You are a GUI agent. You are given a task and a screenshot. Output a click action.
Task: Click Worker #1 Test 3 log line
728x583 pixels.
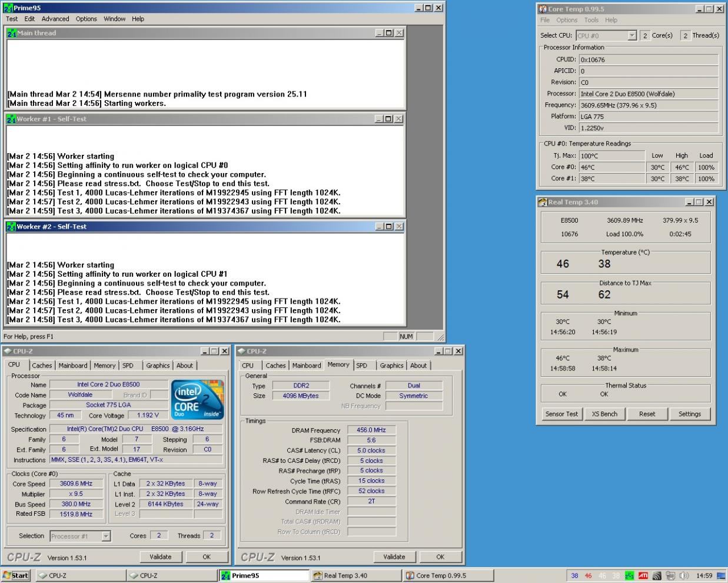pyautogui.click(x=174, y=211)
